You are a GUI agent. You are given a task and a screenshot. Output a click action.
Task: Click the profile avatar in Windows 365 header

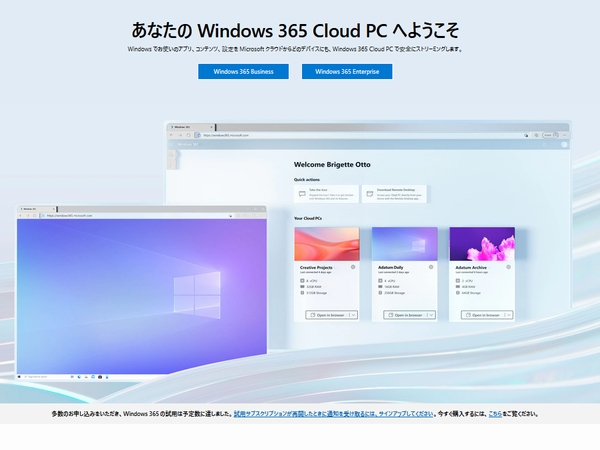[x=564, y=145]
